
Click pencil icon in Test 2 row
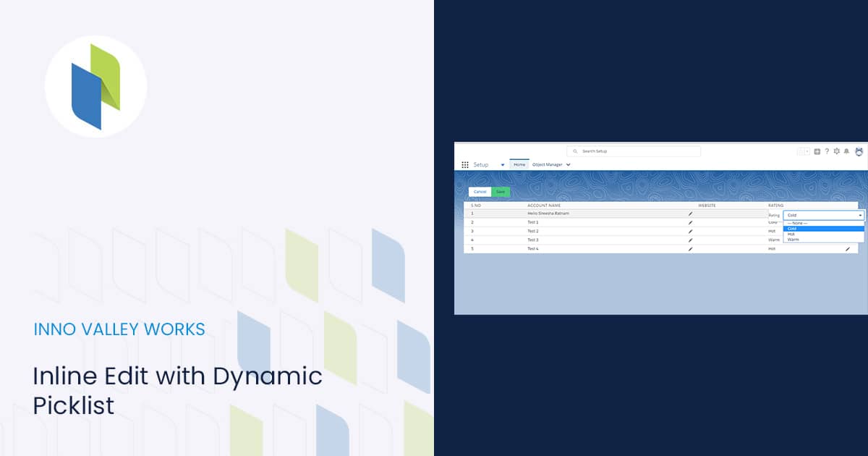click(690, 232)
